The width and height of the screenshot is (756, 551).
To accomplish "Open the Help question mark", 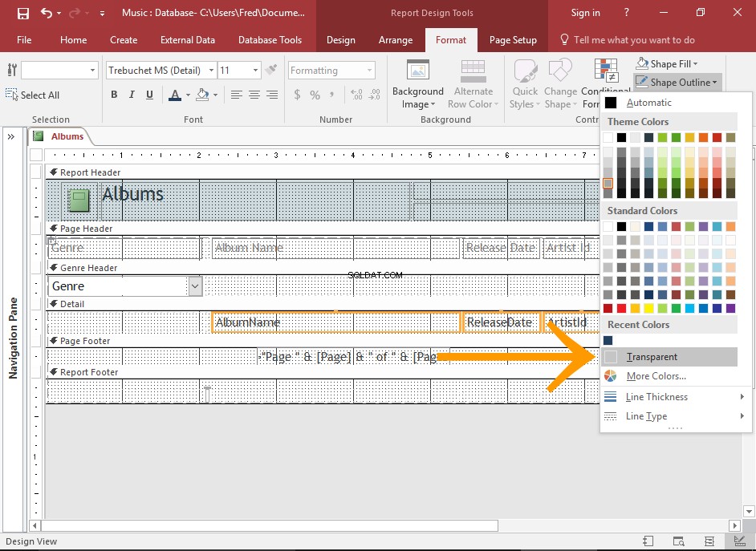I will click(x=626, y=13).
